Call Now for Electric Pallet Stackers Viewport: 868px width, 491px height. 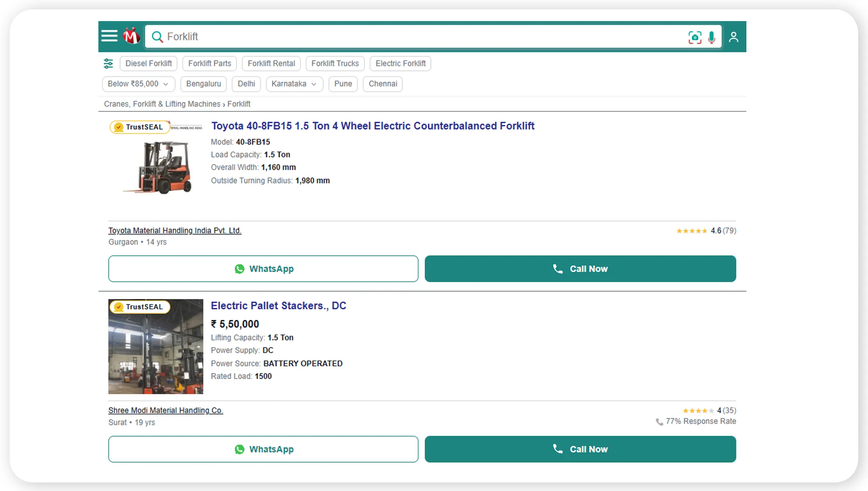(x=580, y=449)
